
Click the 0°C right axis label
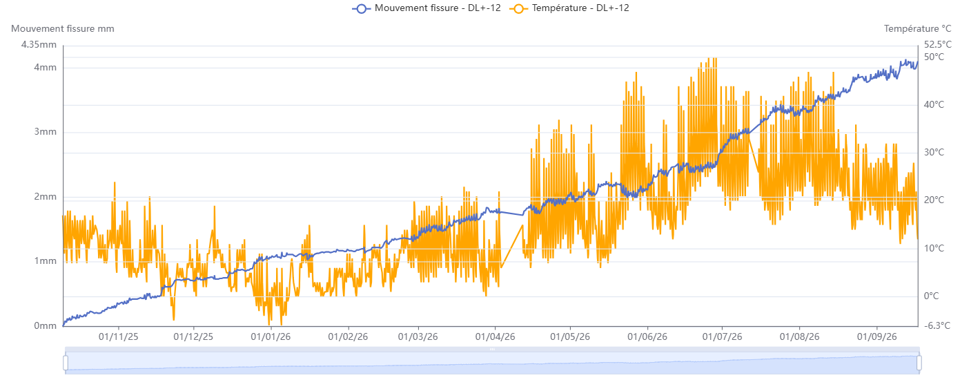tap(932, 296)
